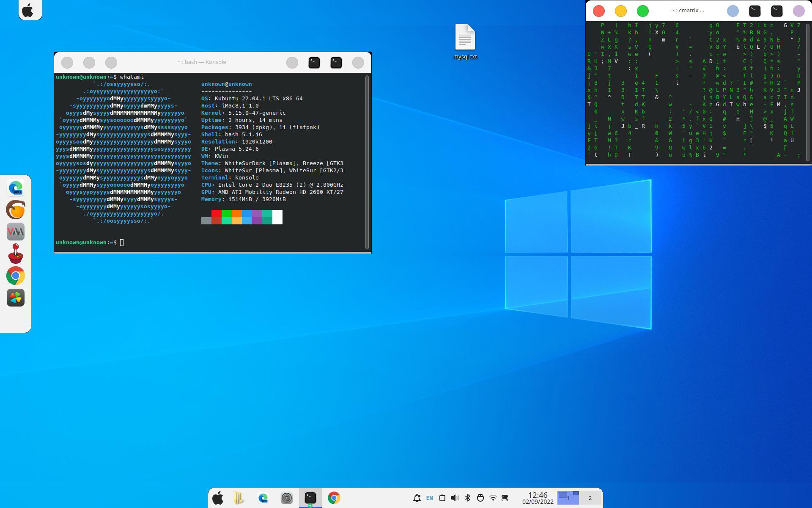
Task: Open System Settings from the bottom taskbar
Action: click(x=287, y=498)
